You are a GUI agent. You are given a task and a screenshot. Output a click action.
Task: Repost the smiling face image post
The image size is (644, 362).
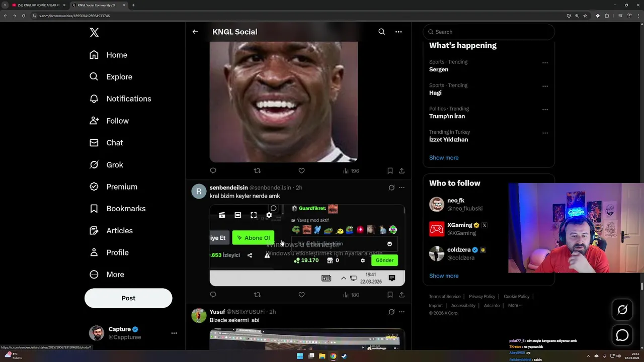(x=257, y=171)
